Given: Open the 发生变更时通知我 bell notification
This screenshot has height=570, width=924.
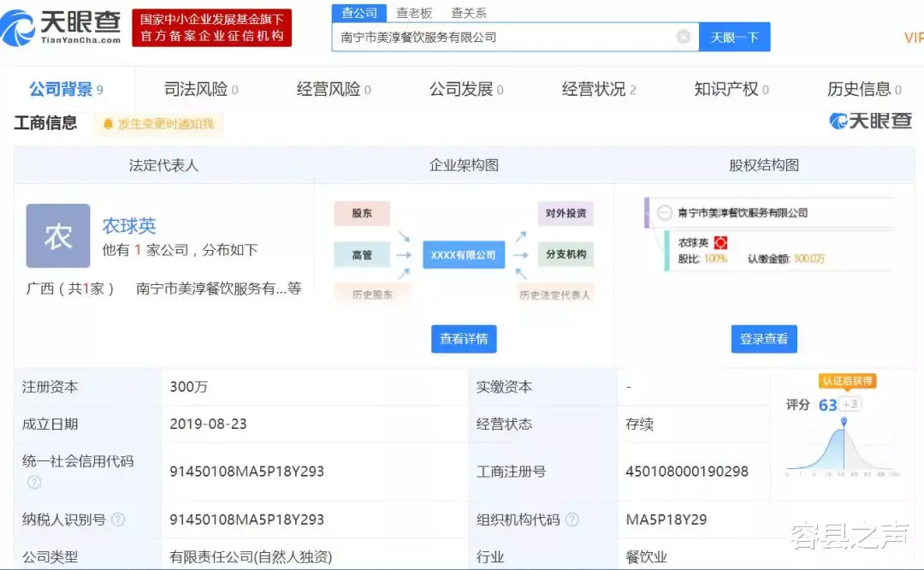Looking at the screenshot, I should pos(158,123).
